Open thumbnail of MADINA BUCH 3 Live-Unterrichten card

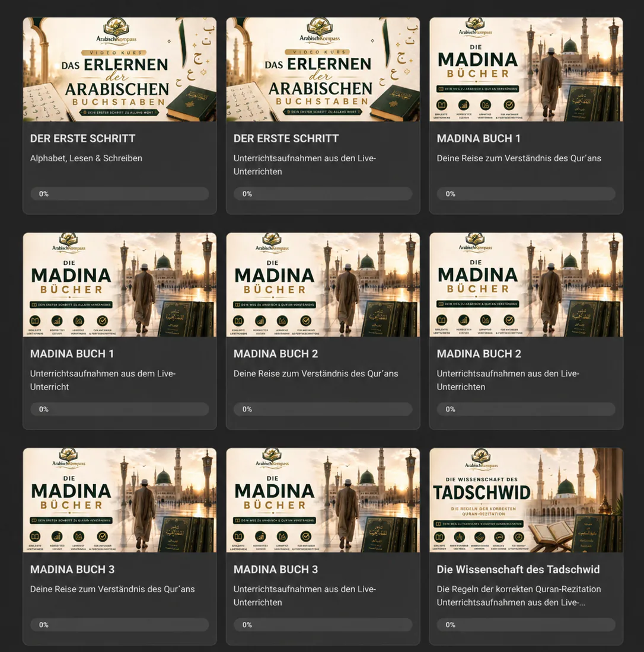(x=323, y=500)
